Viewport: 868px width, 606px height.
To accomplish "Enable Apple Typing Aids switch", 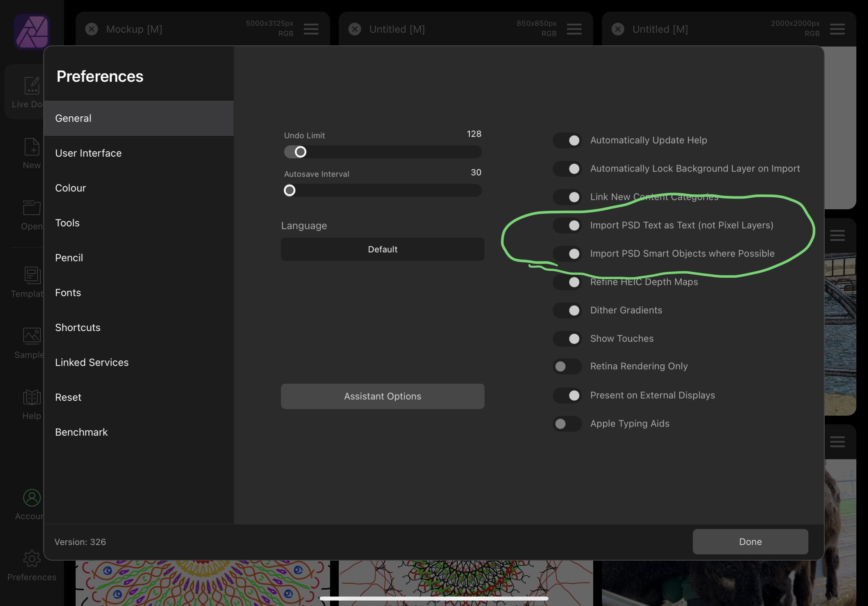I will 567,424.
